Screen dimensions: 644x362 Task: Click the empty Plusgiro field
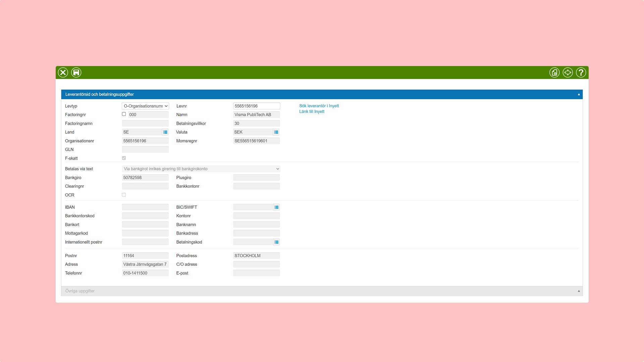[x=257, y=178]
